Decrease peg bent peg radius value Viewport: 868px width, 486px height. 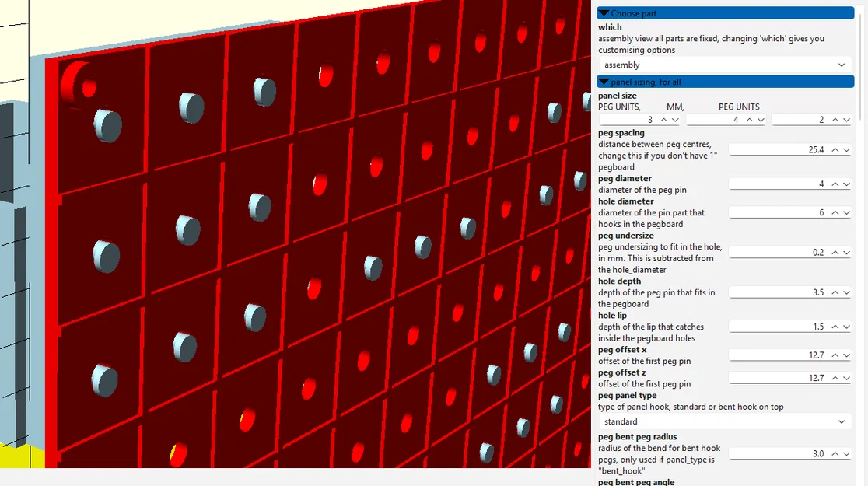846,454
